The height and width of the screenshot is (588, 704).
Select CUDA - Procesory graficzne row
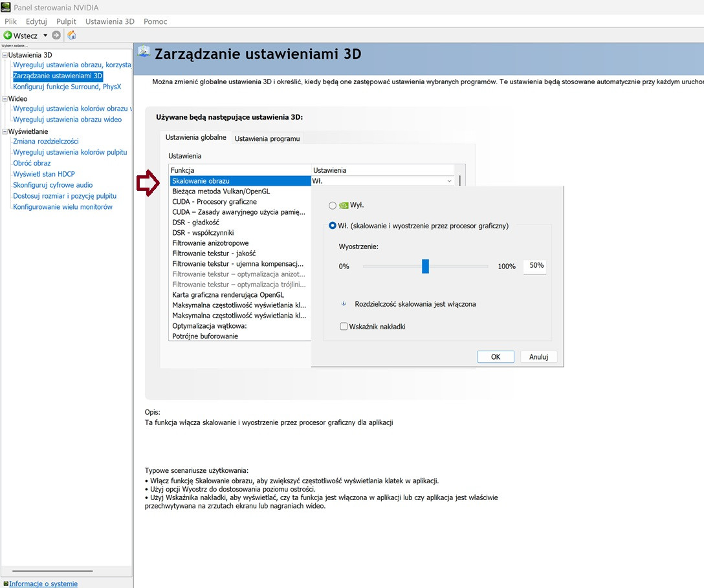(x=240, y=202)
